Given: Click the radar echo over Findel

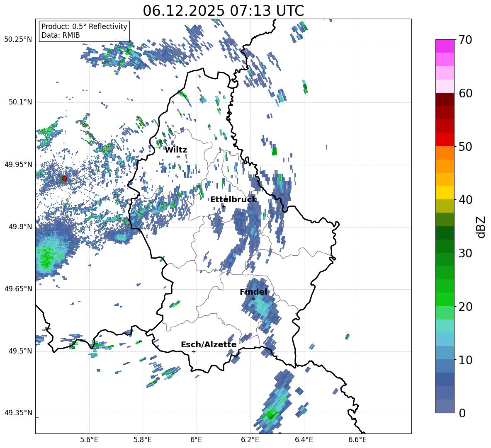Looking at the screenshot, I should [x=260, y=305].
